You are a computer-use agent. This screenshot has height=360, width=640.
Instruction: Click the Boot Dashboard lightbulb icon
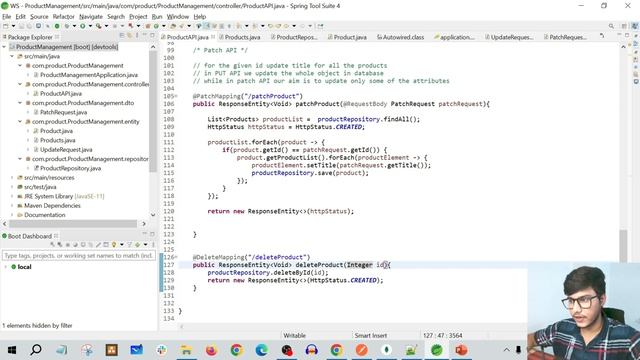tap(114, 244)
